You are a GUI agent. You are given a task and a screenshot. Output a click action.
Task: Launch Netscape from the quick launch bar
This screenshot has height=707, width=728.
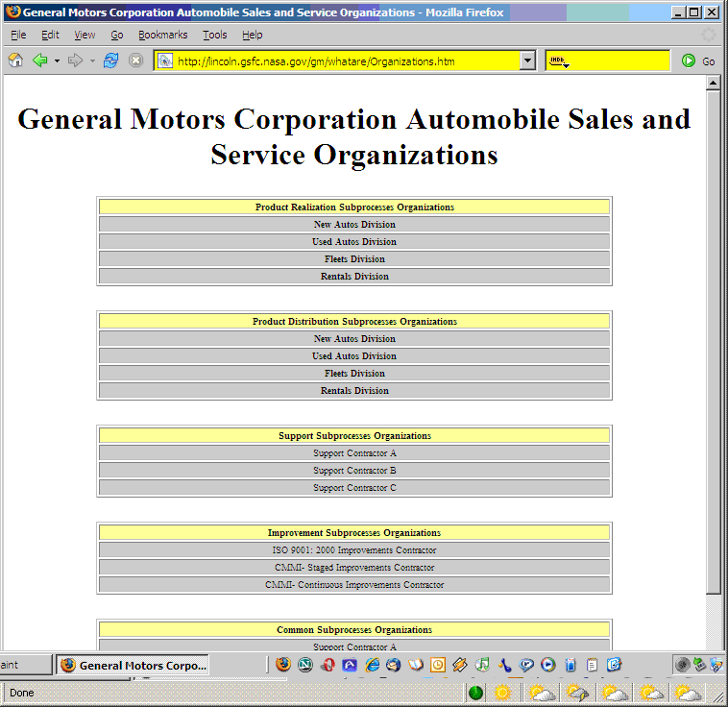point(305,665)
